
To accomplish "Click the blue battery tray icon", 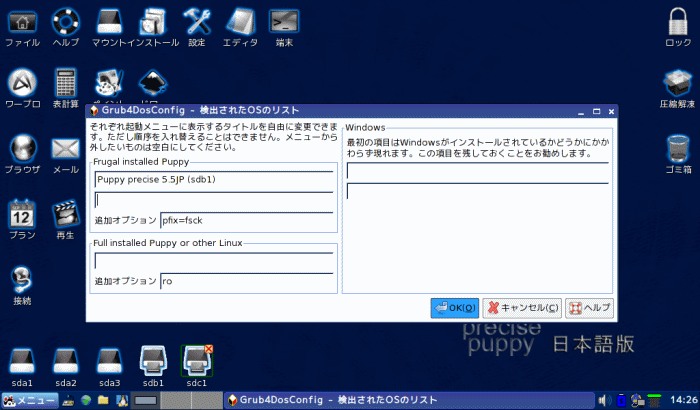I will (621, 400).
